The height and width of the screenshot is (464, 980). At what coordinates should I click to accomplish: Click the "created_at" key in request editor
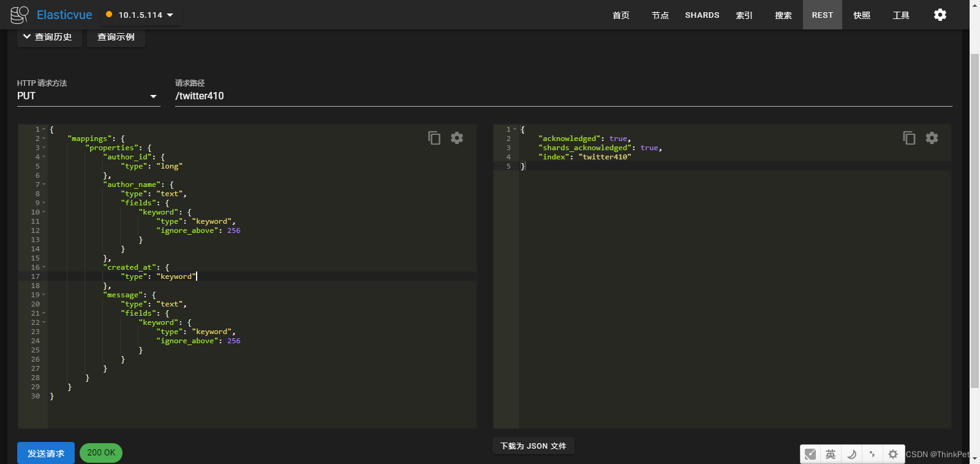coord(130,267)
